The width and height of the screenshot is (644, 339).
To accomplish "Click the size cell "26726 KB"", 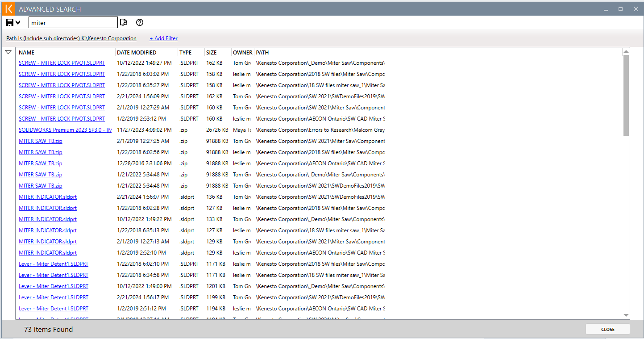I will click(x=217, y=130).
